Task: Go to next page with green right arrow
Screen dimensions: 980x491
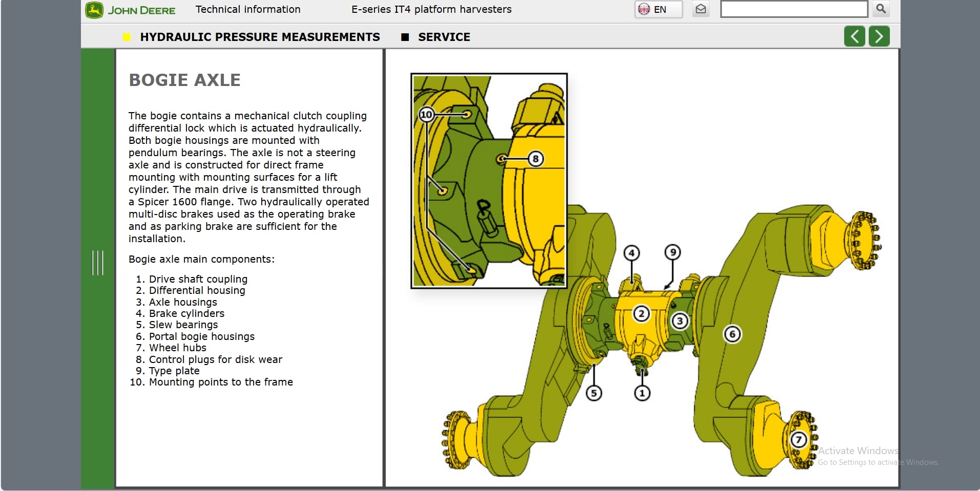Action: point(879,36)
